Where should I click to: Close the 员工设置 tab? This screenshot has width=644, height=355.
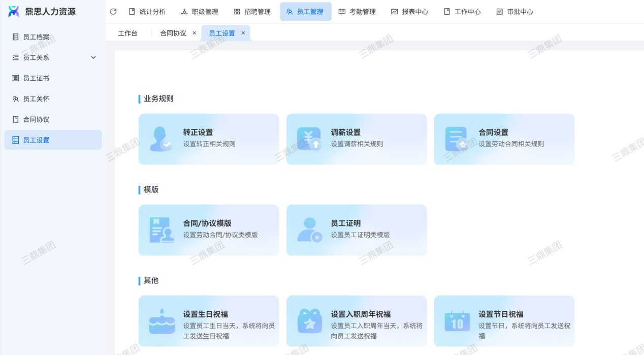point(243,33)
